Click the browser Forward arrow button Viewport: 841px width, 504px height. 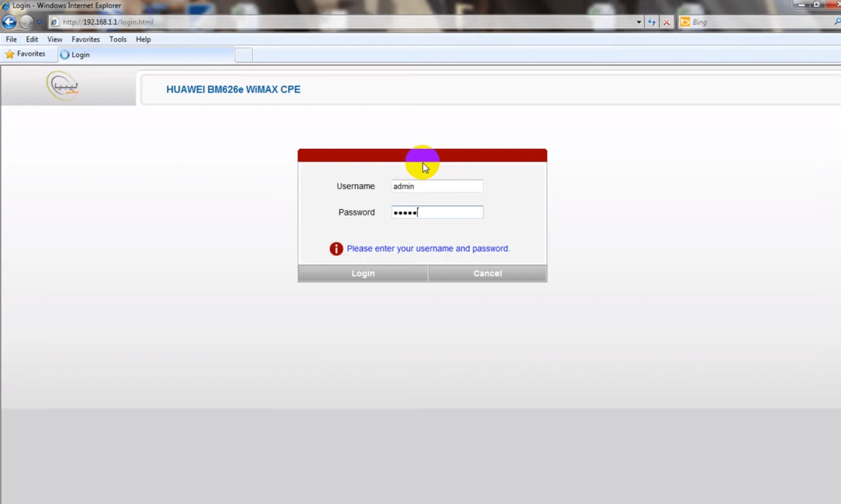coord(27,22)
